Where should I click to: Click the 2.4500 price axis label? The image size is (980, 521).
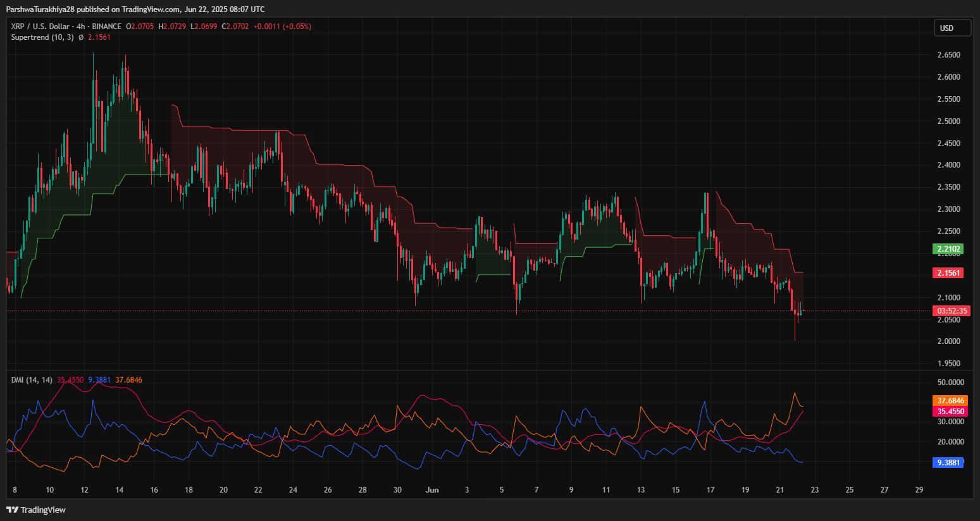(x=948, y=144)
